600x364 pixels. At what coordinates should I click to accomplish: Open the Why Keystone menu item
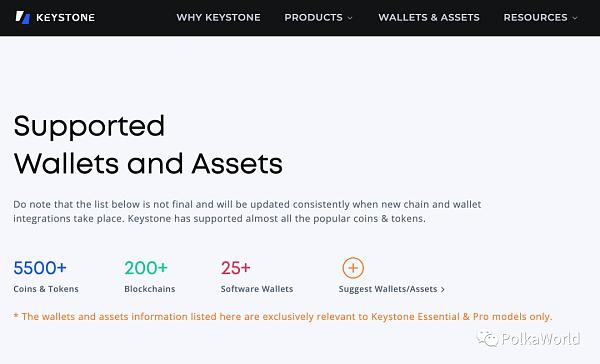click(218, 17)
